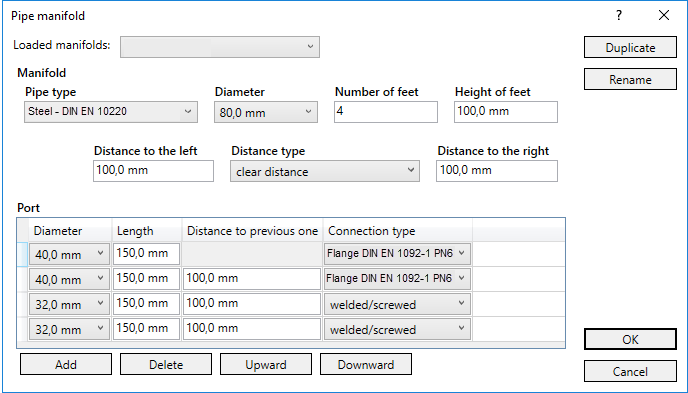Open first port's 40,0 mm diameter dropdown
Viewport: 688px width, 393px height.
tap(68, 254)
